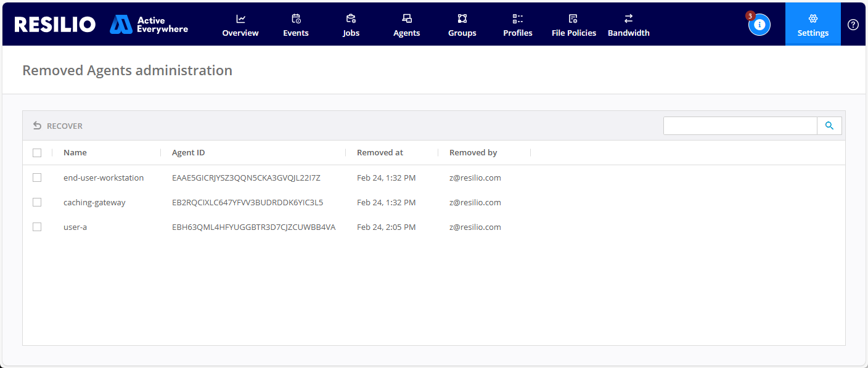Screen dimensions: 868x368
Task: Open the Jobs page
Action: [x=351, y=25]
